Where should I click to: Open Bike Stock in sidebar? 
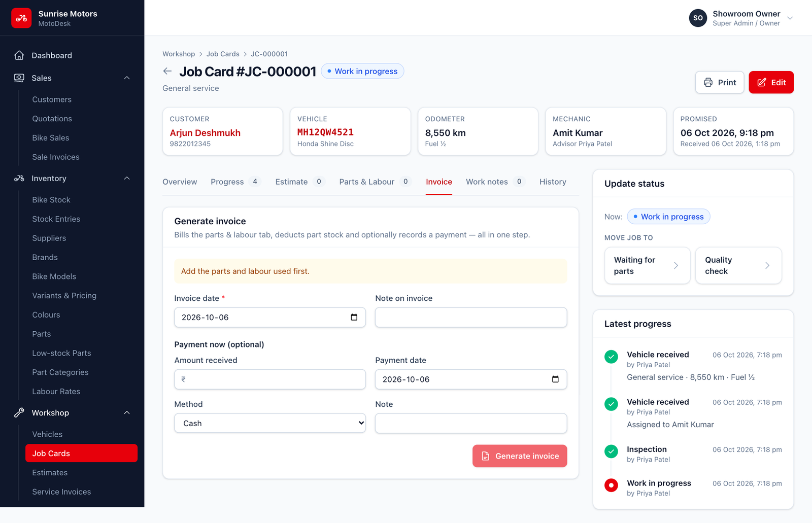pyautogui.click(x=51, y=200)
